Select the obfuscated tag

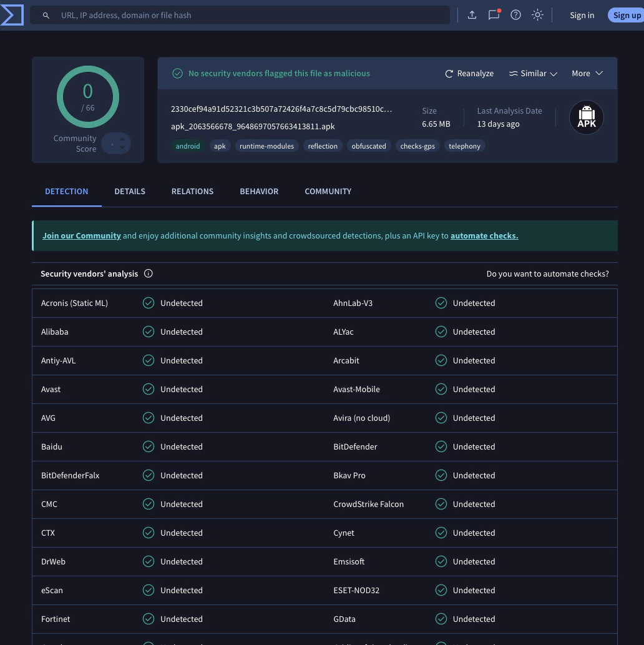click(x=369, y=146)
